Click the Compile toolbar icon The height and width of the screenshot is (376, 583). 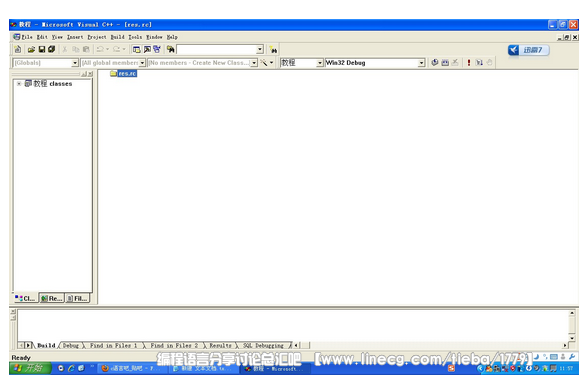(435, 62)
